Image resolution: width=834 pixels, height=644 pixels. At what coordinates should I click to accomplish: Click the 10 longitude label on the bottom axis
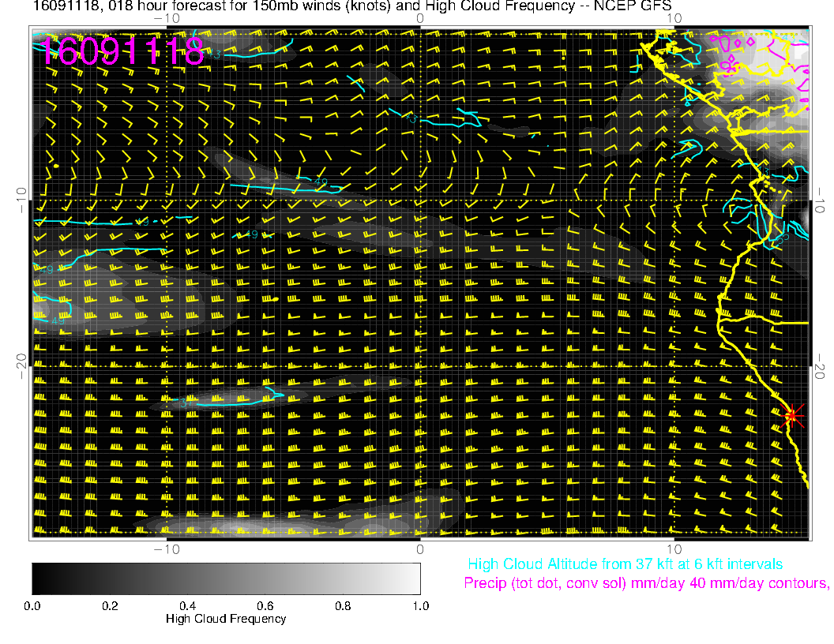pyautogui.click(x=673, y=549)
